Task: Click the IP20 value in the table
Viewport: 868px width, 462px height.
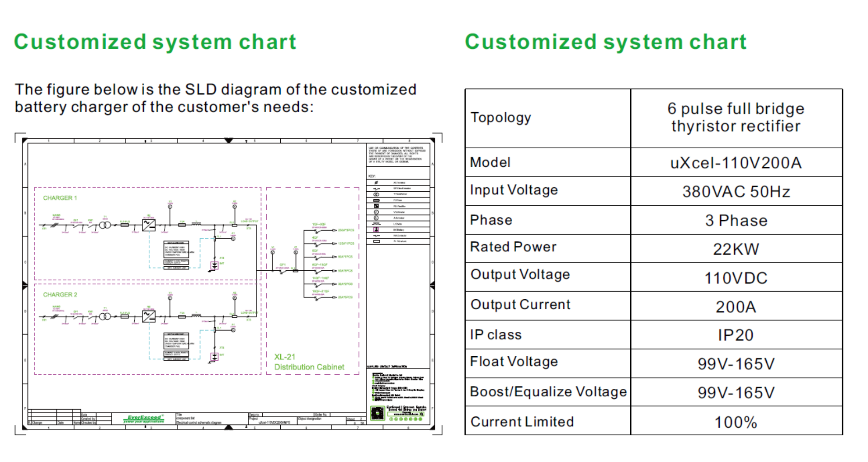Action: tap(736, 335)
